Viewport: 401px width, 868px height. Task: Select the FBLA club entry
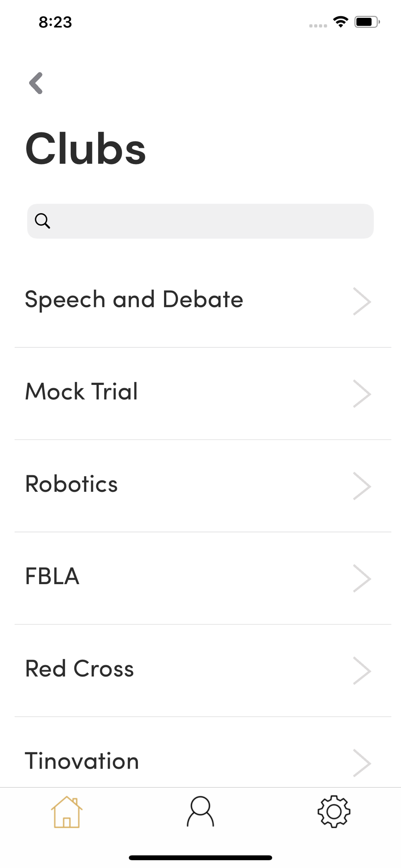pyautogui.click(x=53, y=576)
